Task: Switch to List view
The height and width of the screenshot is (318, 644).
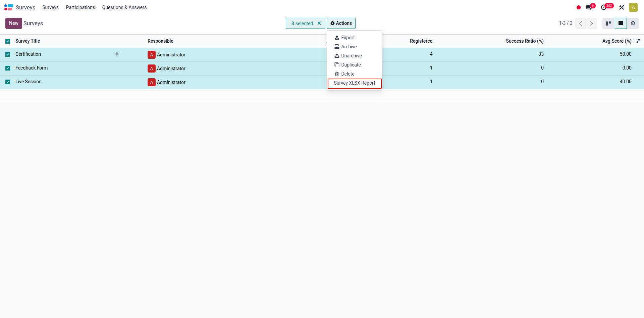Action: (x=621, y=23)
